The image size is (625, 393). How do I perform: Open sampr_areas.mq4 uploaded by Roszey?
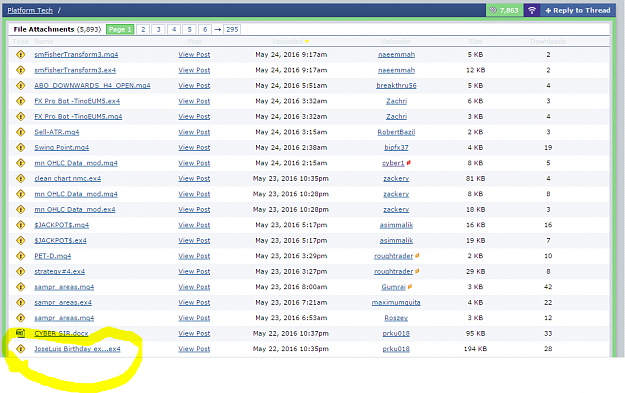[x=64, y=318]
